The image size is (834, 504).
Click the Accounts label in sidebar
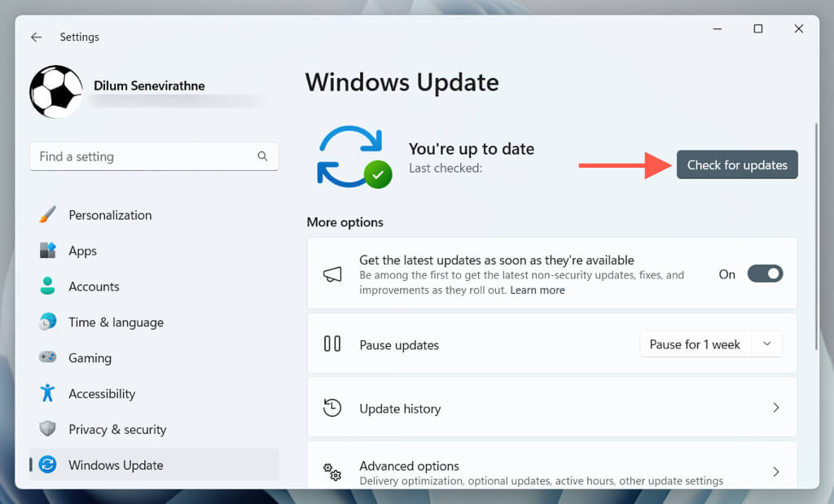(x=94, y=287)
